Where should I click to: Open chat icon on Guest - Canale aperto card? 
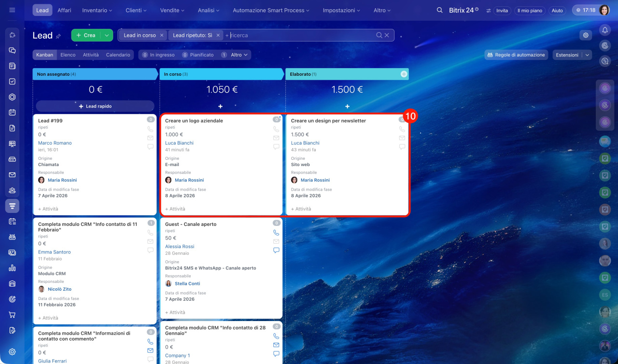[276, 250]
